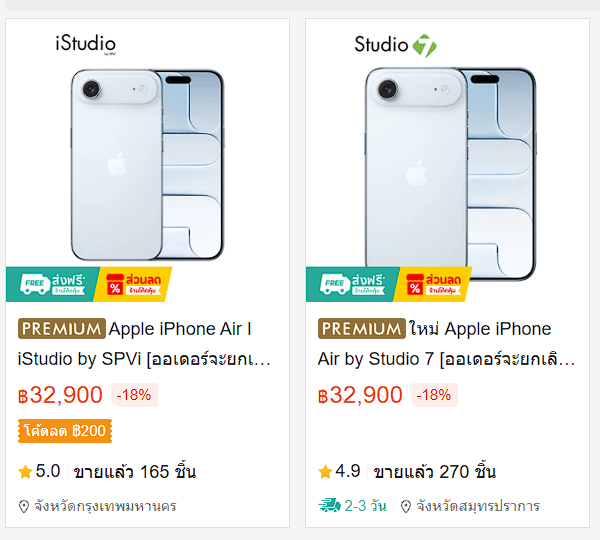Click the Studio 7 store logo
This screenshot has height=540, width=600.
click(396, 45)
